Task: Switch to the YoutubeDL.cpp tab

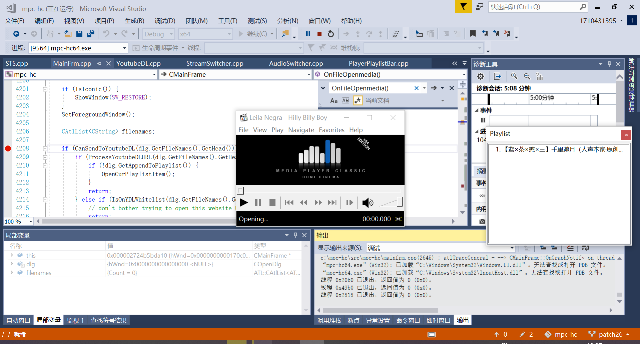Action: pyautogui.click(x=138, y=63)
